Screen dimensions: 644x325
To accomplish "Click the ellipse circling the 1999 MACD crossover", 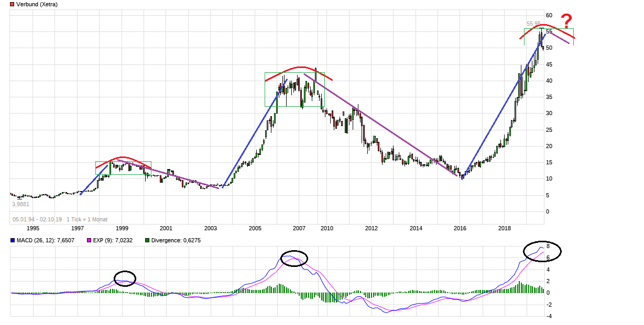I will 124,279.
